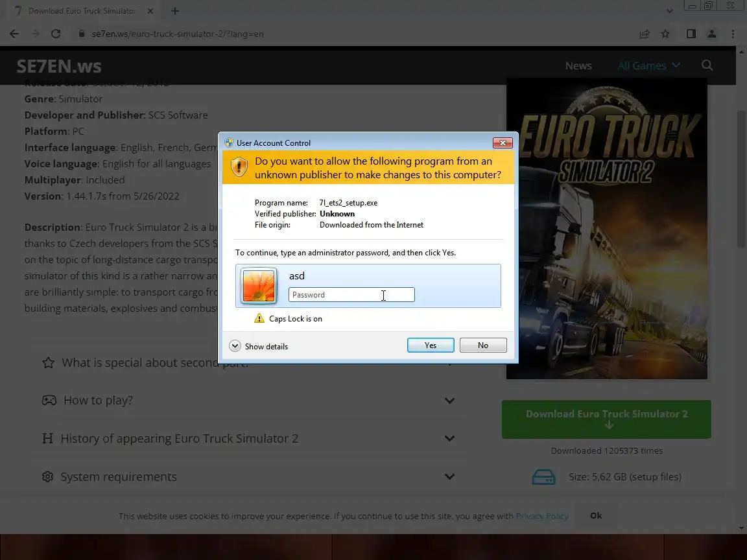Click the asd user account picture
The image size is (747, 560).
coord(259,286)
